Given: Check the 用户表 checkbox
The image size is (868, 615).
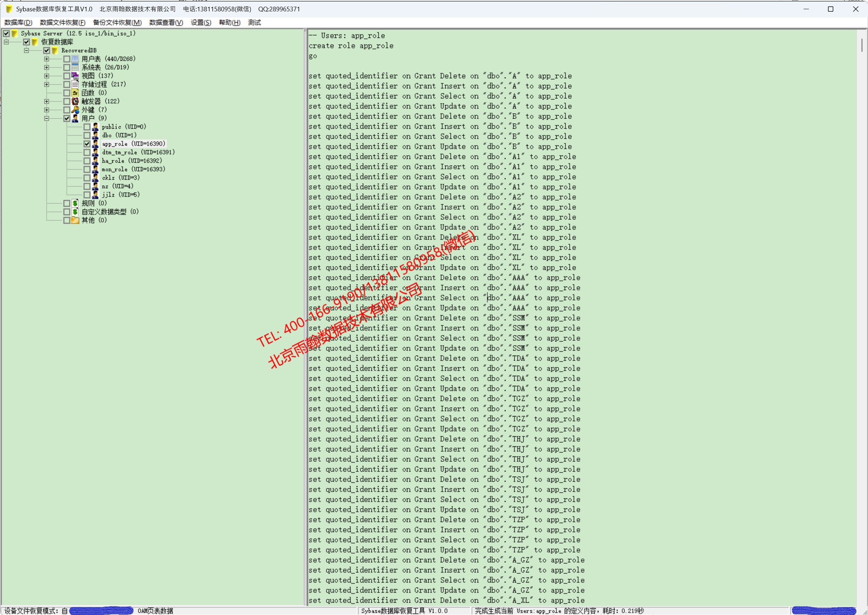Looking at the screenshot, I should tap(67, 59).
